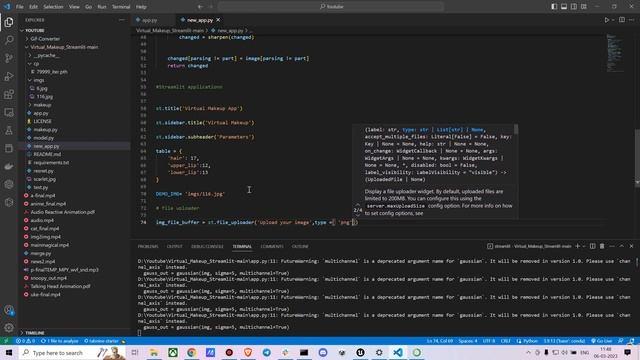Viewport: 640px width, 360px height.
Task: Open the Search view in activity bar
Action: 9,40
